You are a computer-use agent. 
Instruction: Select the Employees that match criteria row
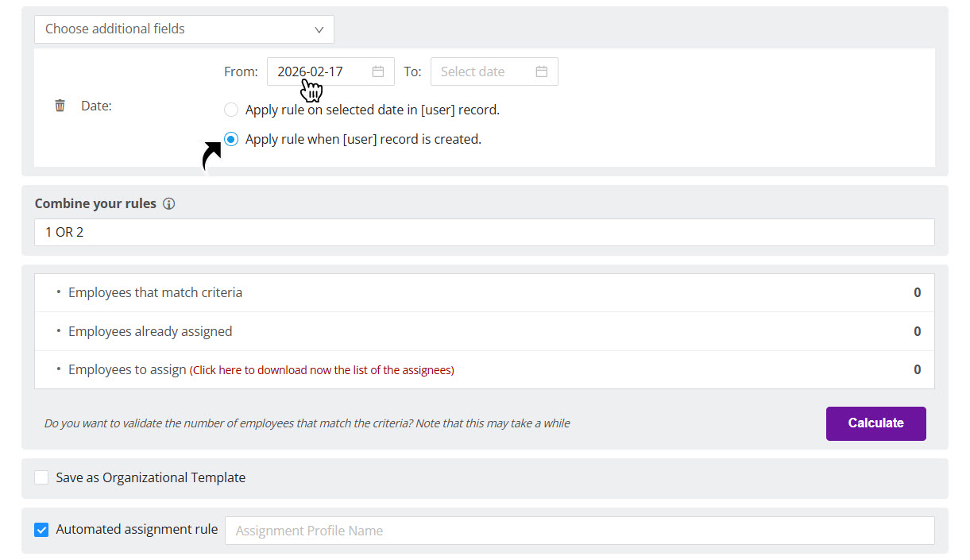[155, 292]
